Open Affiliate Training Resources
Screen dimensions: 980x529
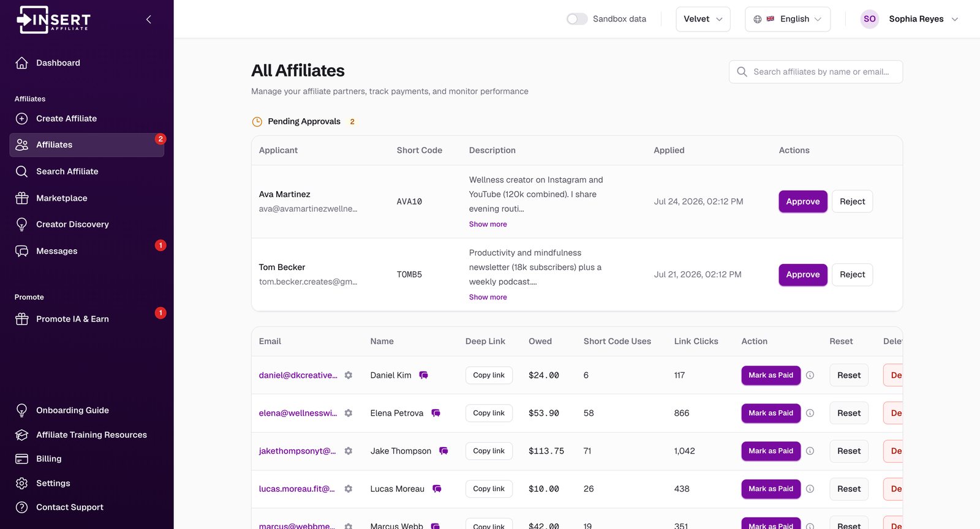tap(87, 435)
